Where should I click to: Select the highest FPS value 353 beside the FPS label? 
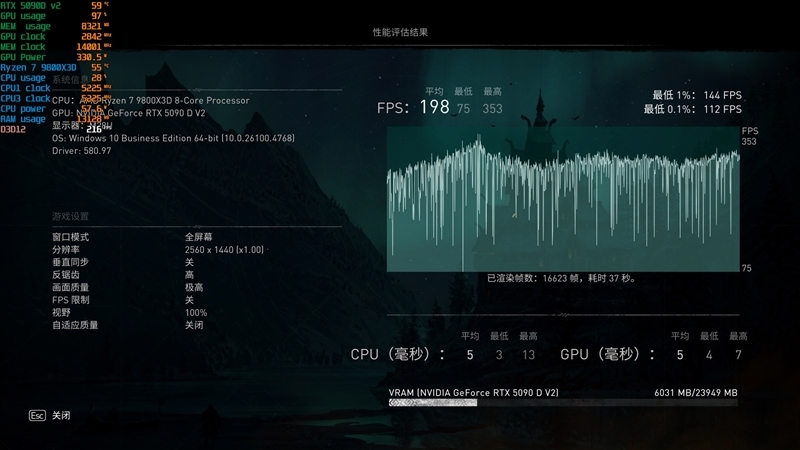[492, 109]
